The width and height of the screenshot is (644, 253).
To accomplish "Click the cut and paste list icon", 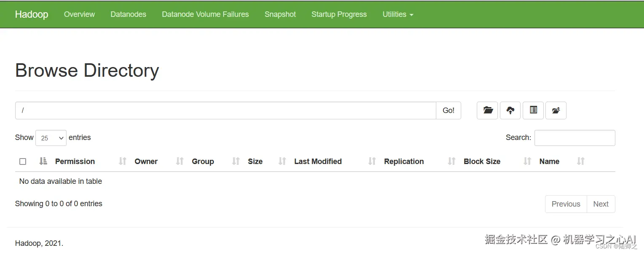I will click(x=533, y=110).
